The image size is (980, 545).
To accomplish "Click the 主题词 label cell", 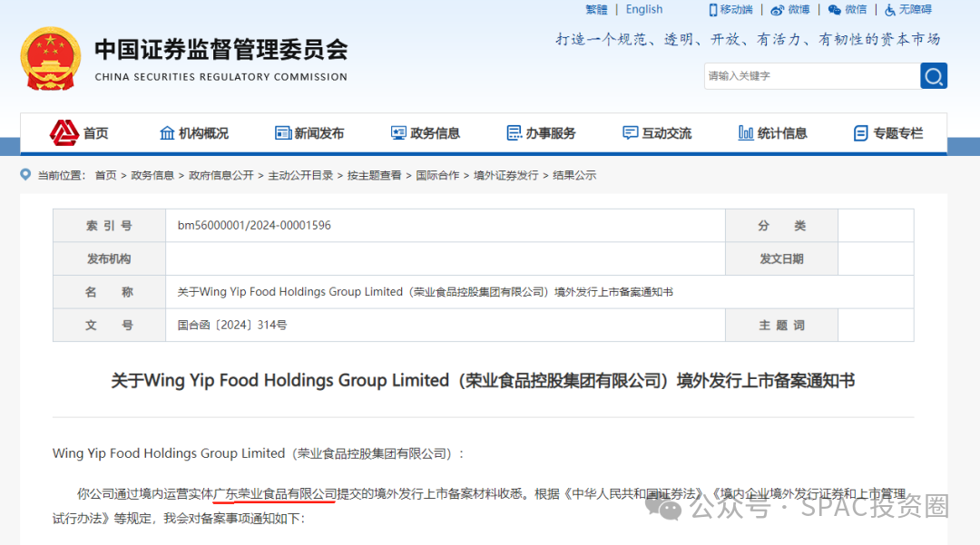I will (x=781, y=326).
